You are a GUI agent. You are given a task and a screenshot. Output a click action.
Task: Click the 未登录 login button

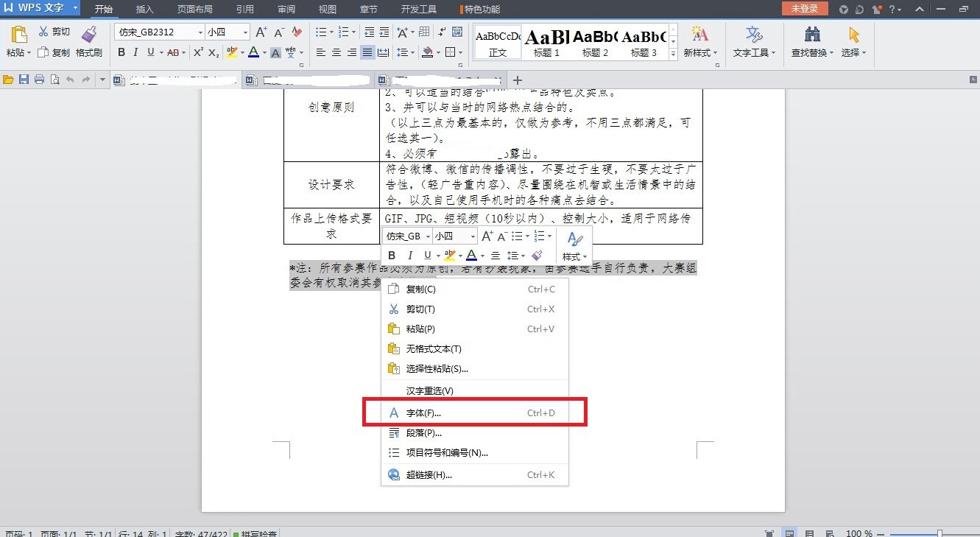[803, 8]
